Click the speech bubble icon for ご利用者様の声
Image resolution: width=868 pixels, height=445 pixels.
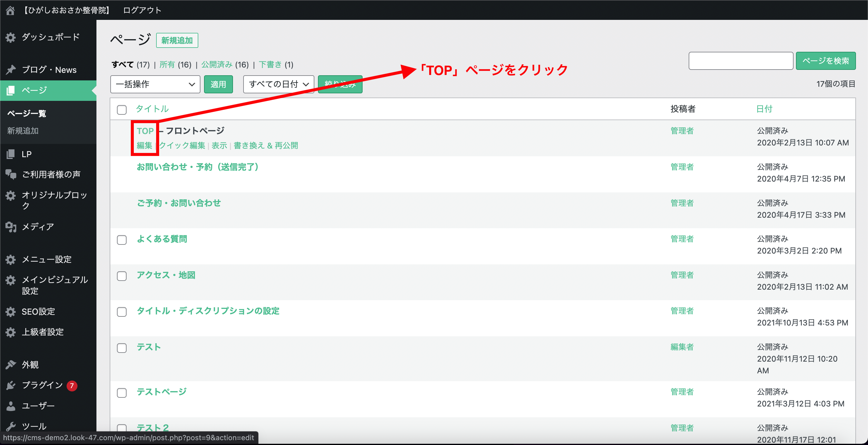click(x=11, y=174)
